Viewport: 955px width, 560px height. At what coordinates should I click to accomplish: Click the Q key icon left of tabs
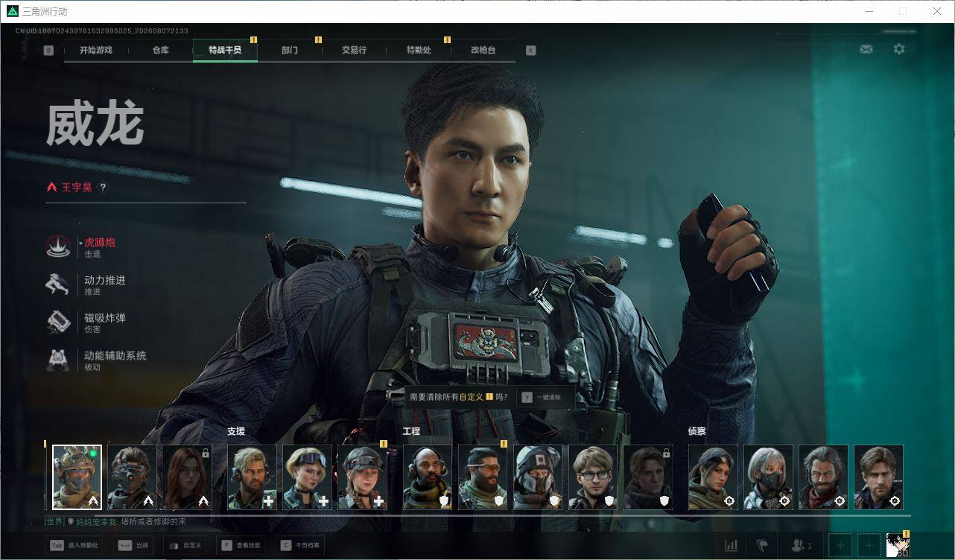pyautogui.click(x=48, y=51)
